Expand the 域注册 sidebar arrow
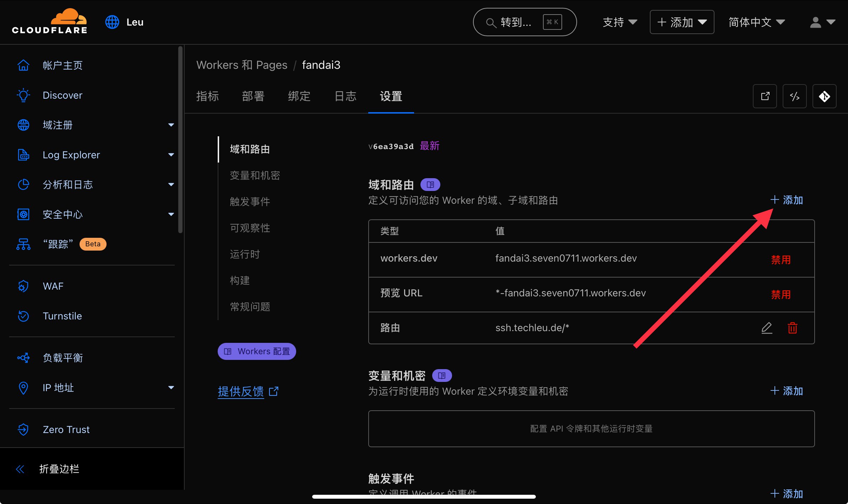The height and width of the screenshot is (504, 848). click(x=171, y=125)
